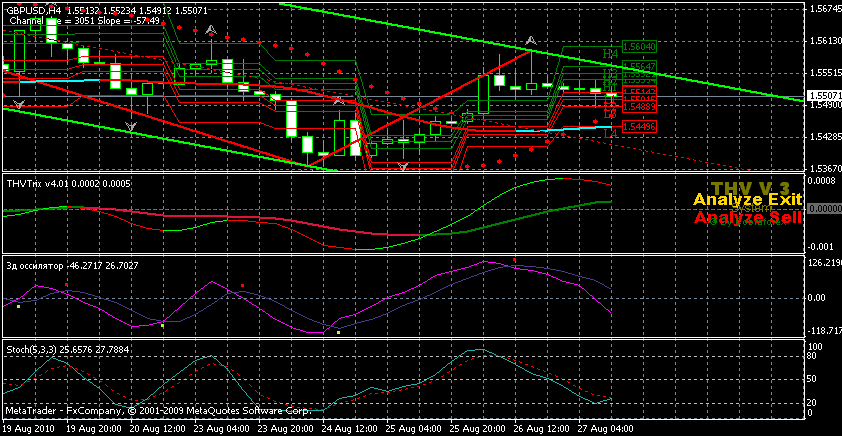This screenshot has height=436, width=842.
Task: Select the red L4 Camarilla level label
Action: coord(609,133)
